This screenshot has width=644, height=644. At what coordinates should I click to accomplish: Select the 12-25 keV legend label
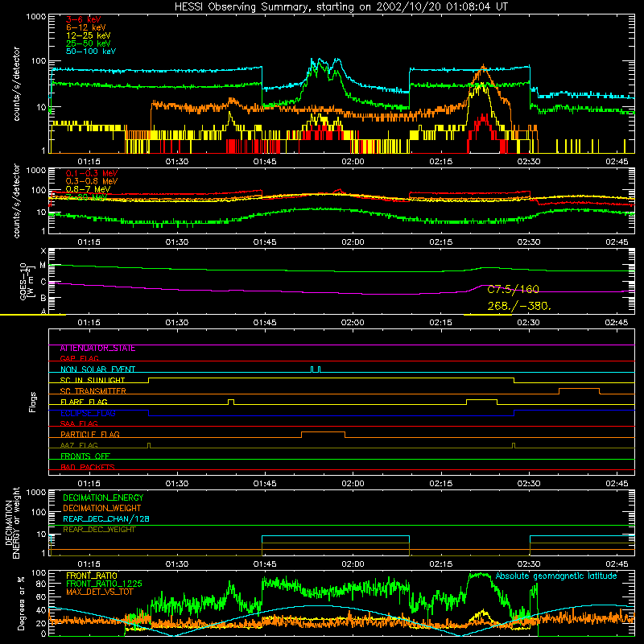point(89,35)
